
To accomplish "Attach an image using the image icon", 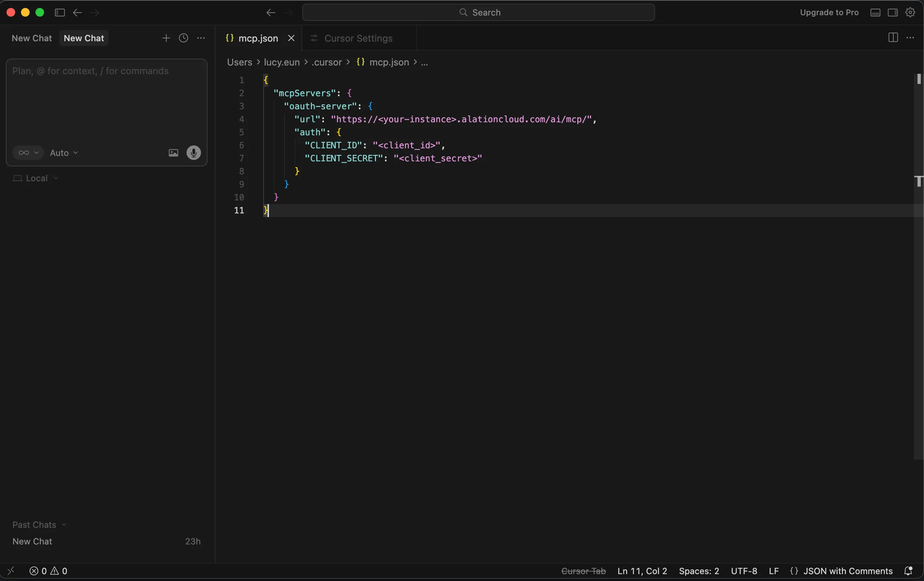I will click(173, 153).
